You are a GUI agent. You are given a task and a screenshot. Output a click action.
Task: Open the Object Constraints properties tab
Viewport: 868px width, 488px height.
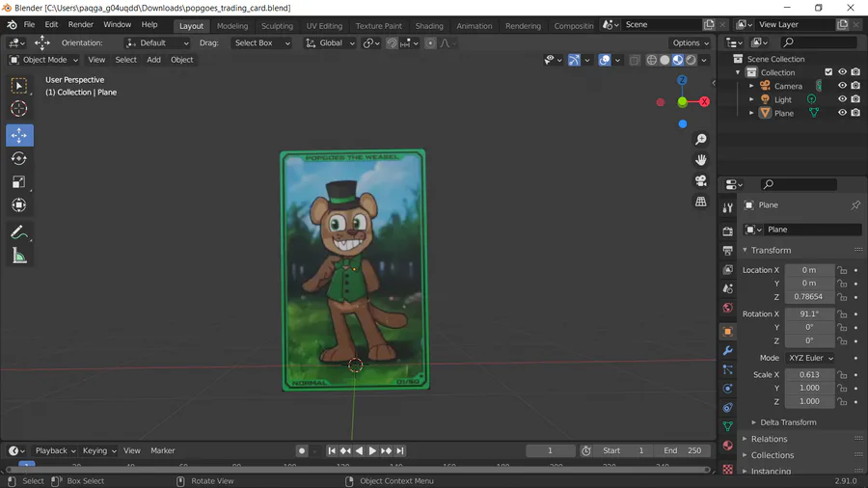coord(728,408)
